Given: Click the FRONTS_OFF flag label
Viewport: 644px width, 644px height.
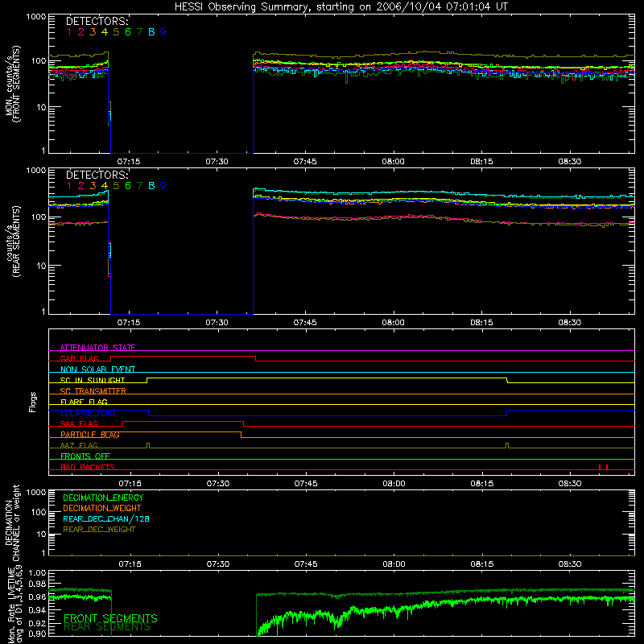Looking at the screenshot, I should pyautogui.click(x=85, y=456).
